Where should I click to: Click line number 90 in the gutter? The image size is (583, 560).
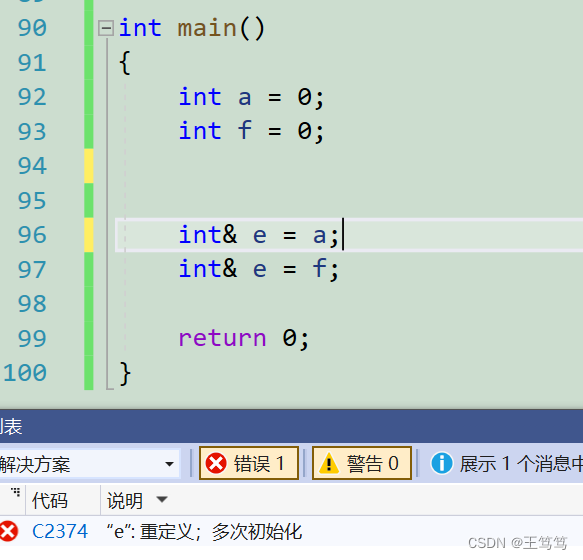pos(32,28)
